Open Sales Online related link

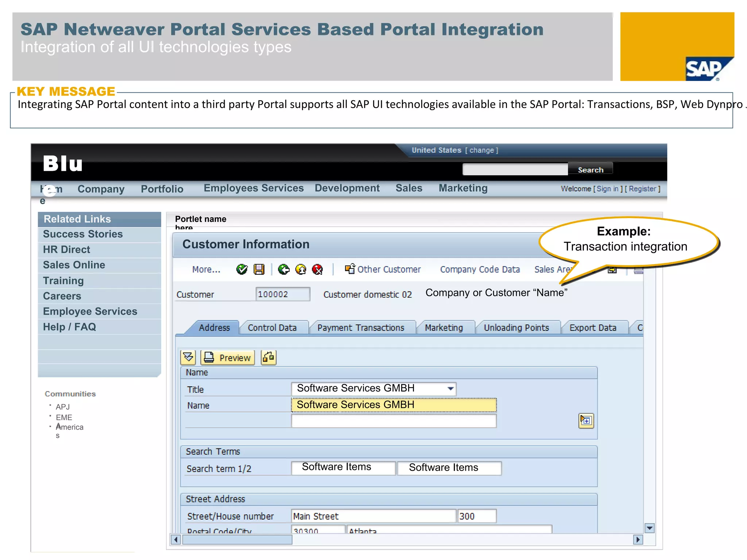point(74,265)
